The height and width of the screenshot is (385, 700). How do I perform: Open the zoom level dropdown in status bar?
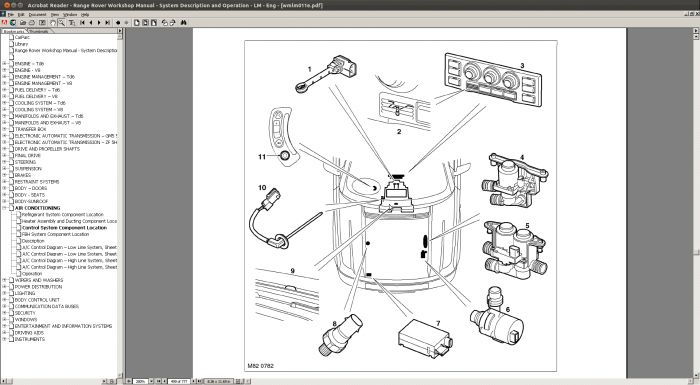point(151,381)
